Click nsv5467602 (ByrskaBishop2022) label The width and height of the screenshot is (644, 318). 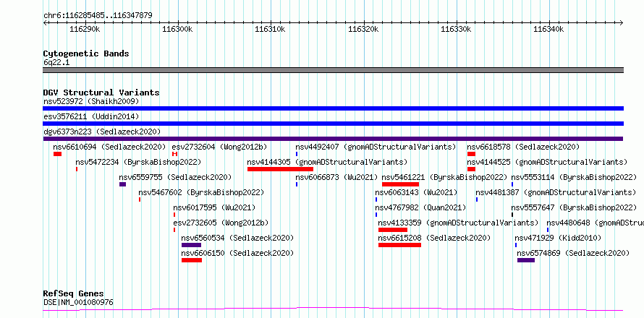coord(201,192)
